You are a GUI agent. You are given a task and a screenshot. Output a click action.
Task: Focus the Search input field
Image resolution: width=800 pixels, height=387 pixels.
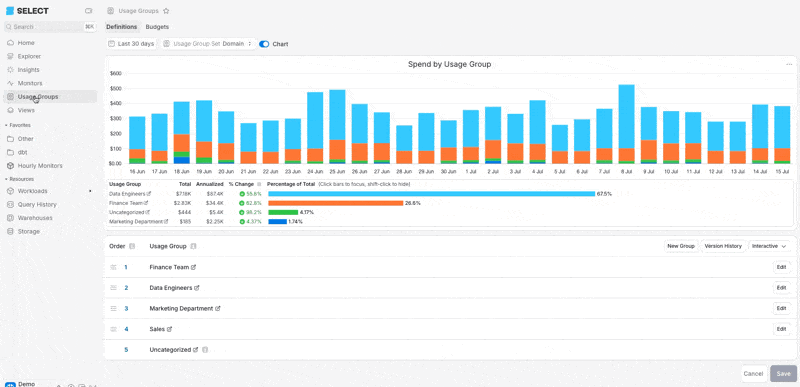tap(50, 27)
